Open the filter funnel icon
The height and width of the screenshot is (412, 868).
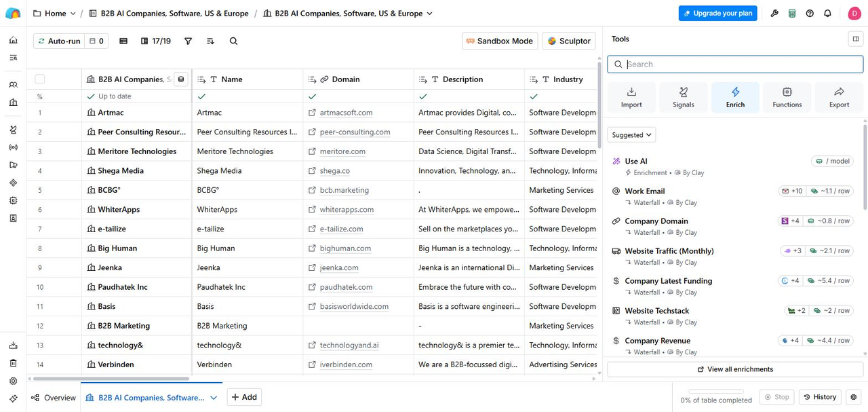(x=189, y=41)
